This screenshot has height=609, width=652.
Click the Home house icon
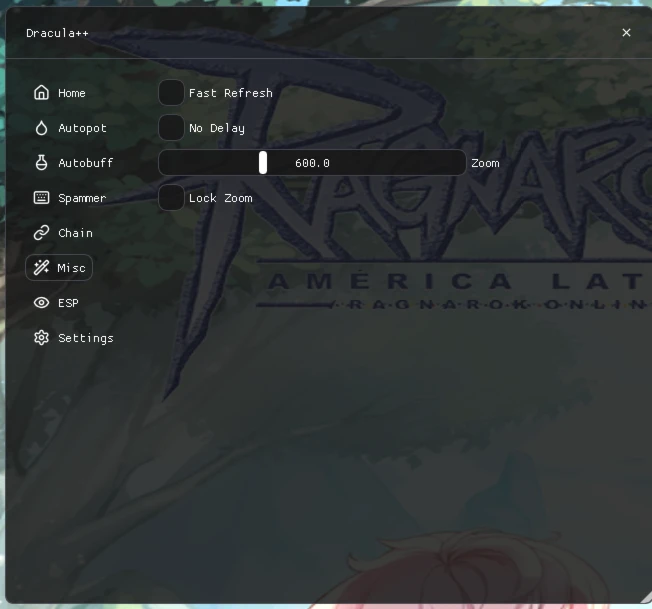point(41,93)
